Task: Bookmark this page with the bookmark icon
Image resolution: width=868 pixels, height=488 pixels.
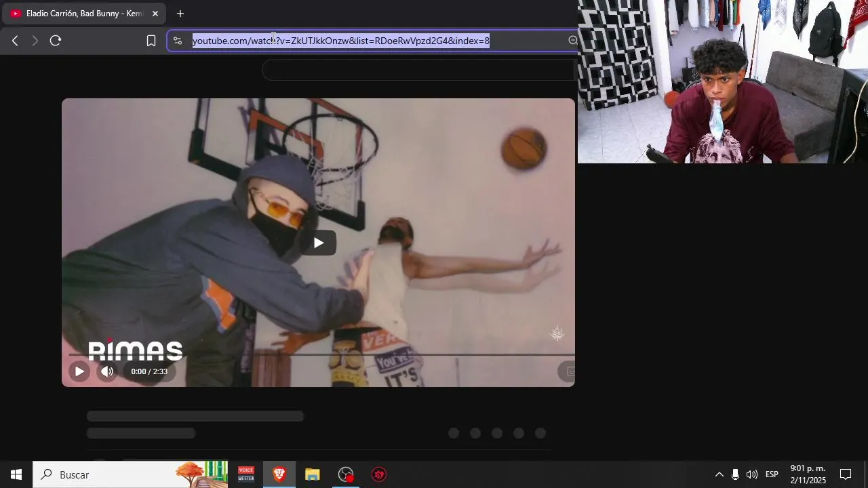Action: [151, 41]
